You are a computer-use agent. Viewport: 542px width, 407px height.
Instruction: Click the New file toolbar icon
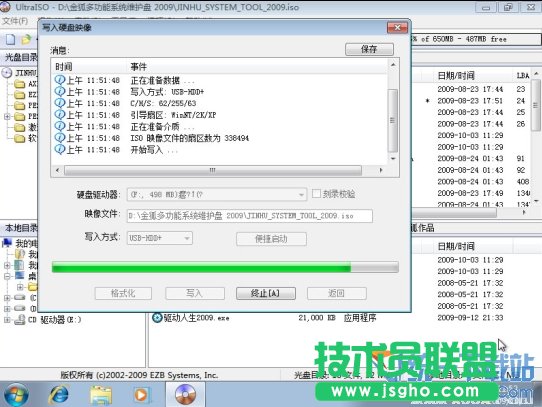[10, 40]
